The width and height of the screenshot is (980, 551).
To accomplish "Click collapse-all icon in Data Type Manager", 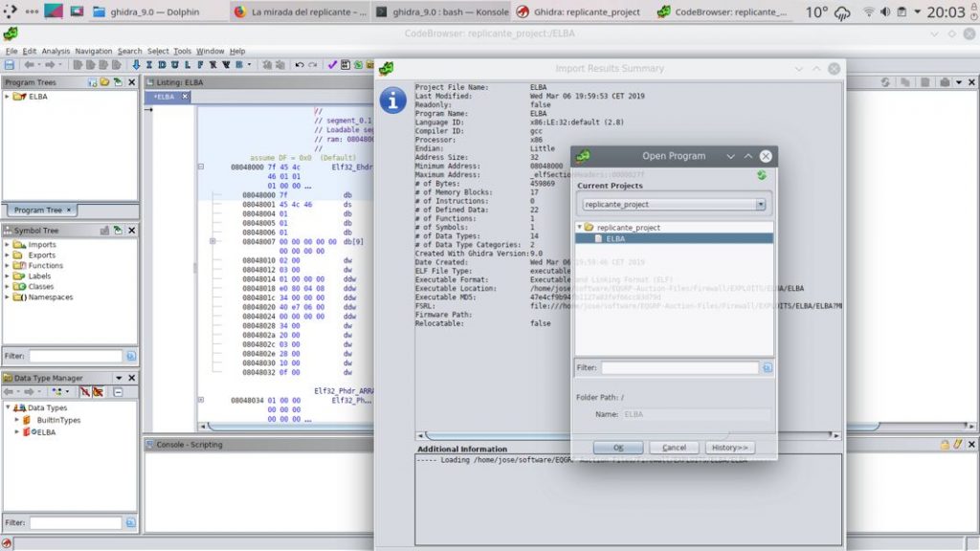I will (x=118, y=392).
